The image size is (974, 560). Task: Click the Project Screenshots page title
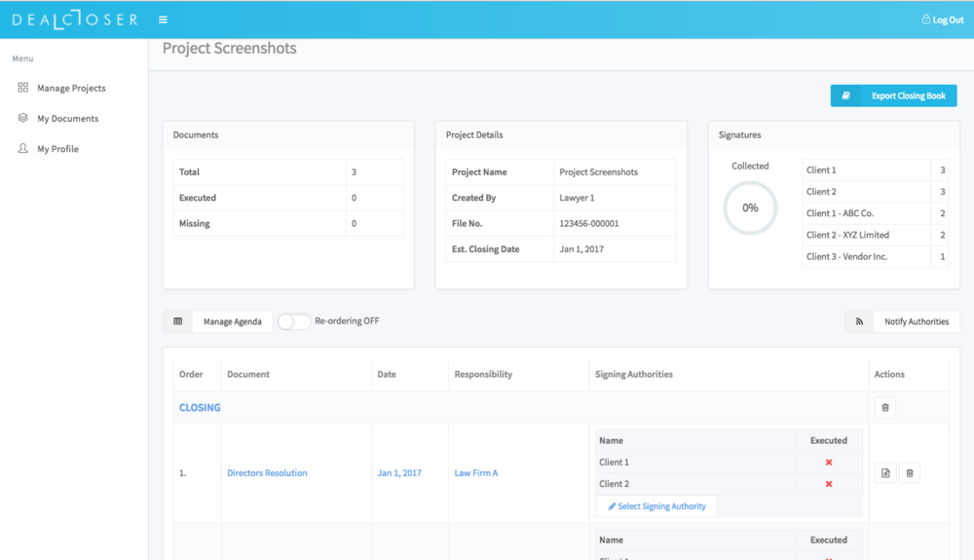tap(229, 49)
